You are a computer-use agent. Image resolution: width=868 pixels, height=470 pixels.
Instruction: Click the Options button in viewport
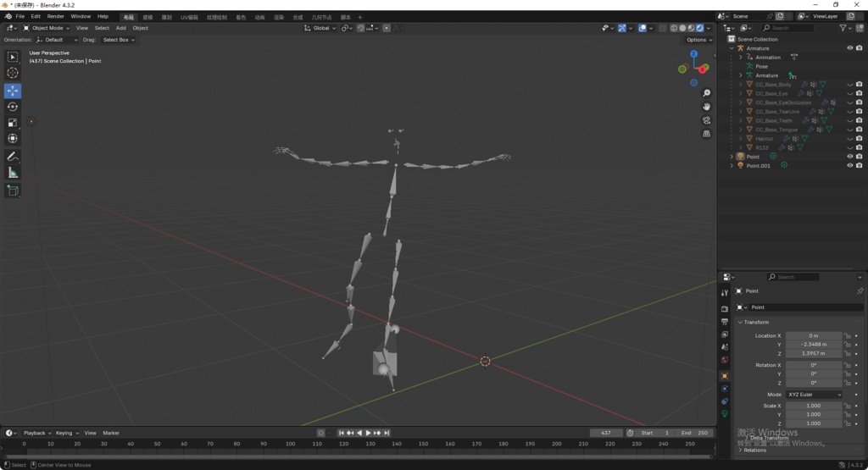pyautogui.click(x=697, y=40)
